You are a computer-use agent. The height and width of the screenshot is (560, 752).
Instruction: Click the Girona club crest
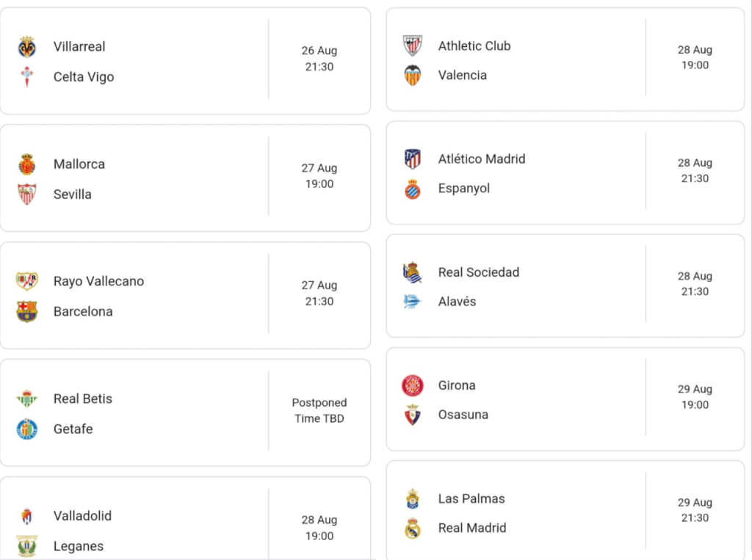pyautogui.click(x=413, y=385)
